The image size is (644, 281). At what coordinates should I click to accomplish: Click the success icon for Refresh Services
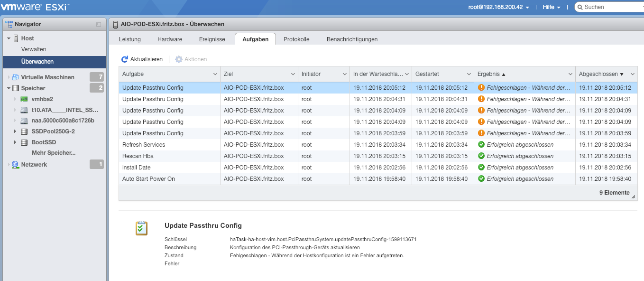click(x=481, y=145)
